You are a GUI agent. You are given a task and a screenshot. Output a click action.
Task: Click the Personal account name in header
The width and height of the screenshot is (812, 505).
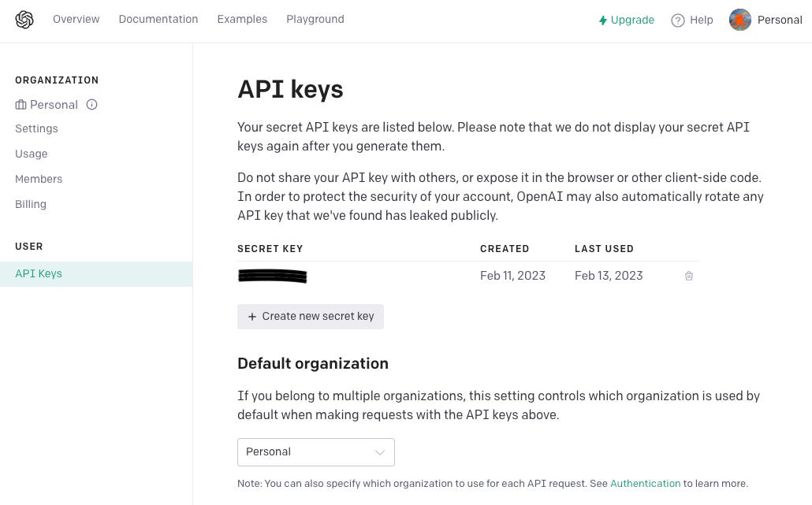click(x=780, y=20)
